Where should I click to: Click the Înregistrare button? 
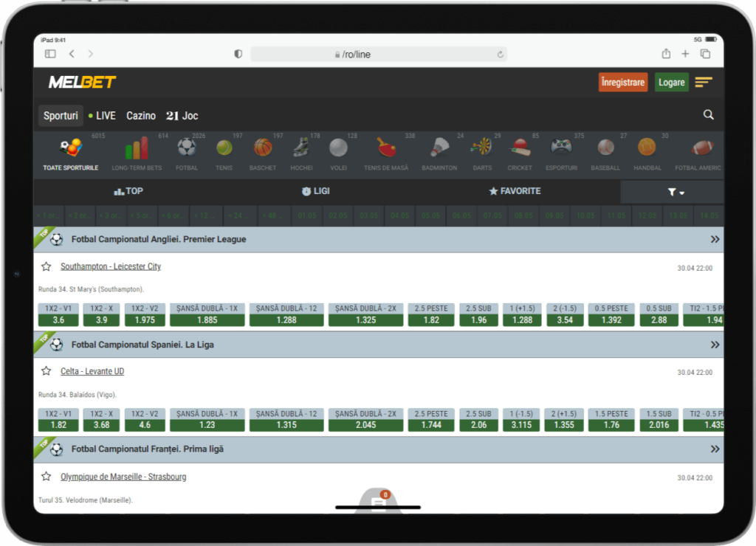pyautogui.click(x=623, y=83)
